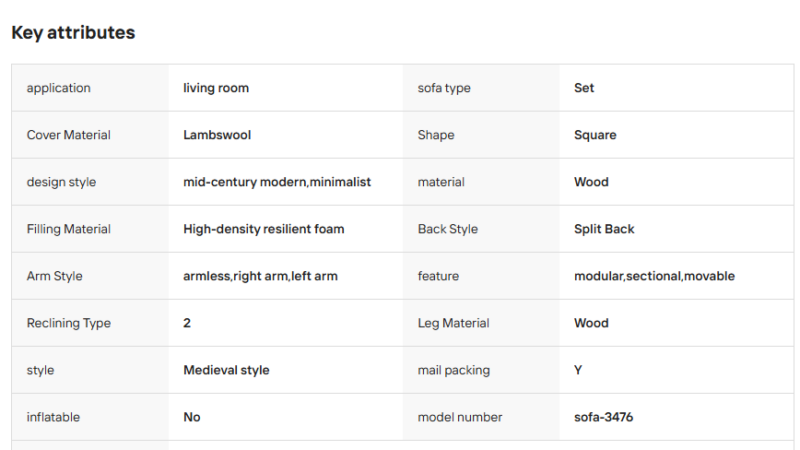Click the Split Back value
800x450 pixels.
pyautogui.click(x=604, y=229)
